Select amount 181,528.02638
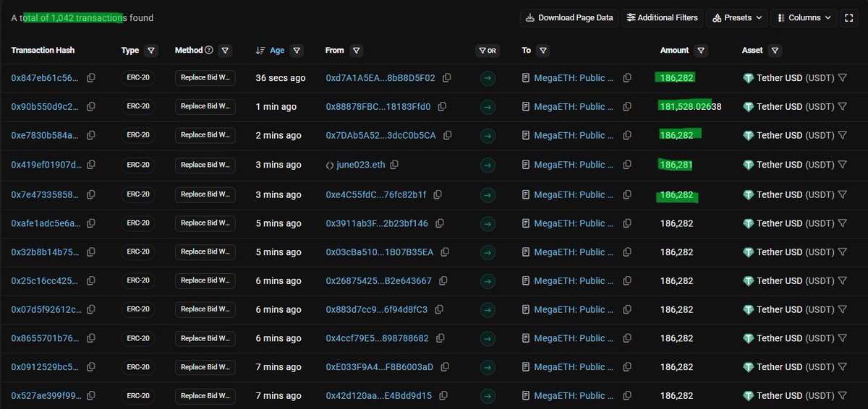Image resolution: width=868 pixels, height=409 pixels. coord(691,107)
